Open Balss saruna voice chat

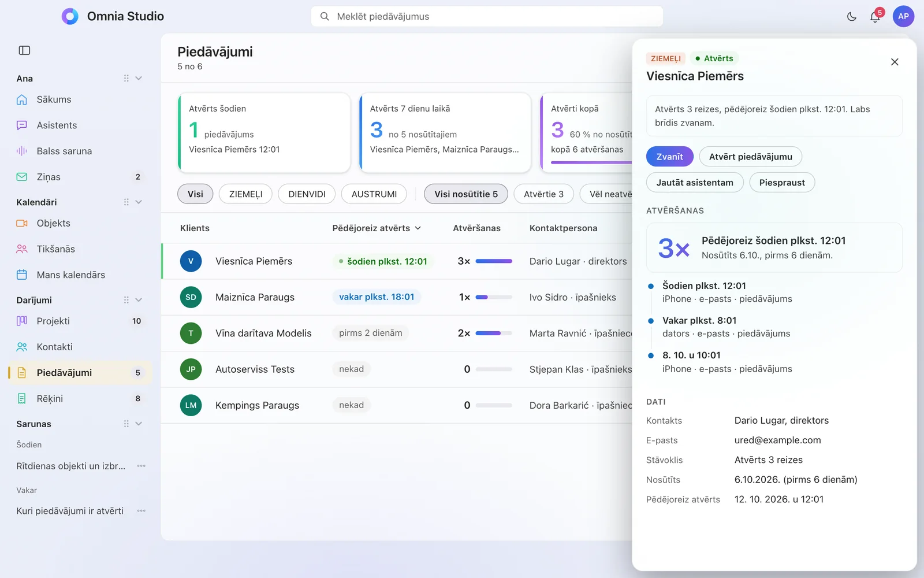[x=80, y=151]
